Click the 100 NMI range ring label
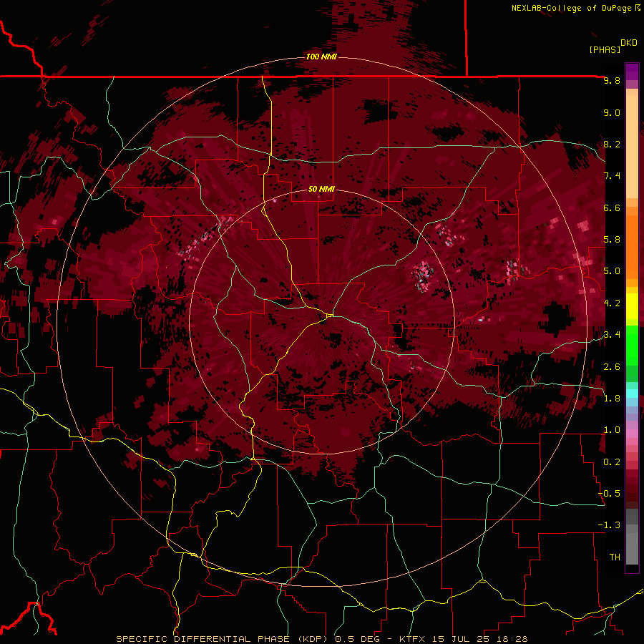This screenshot has height=644, width=644. click(321, 57)
